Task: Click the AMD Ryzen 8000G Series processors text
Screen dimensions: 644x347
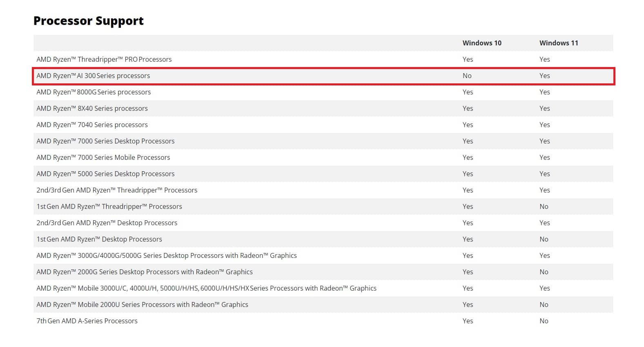Action: tap(94, 92)
